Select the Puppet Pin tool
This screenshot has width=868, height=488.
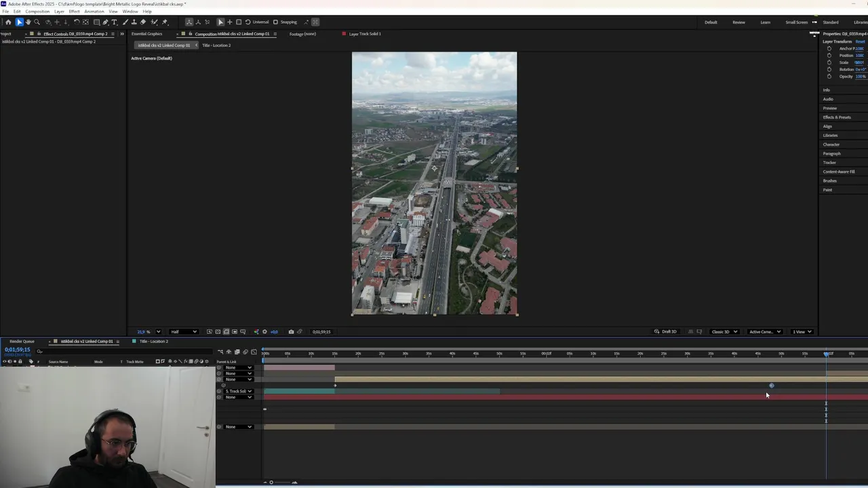165,22
